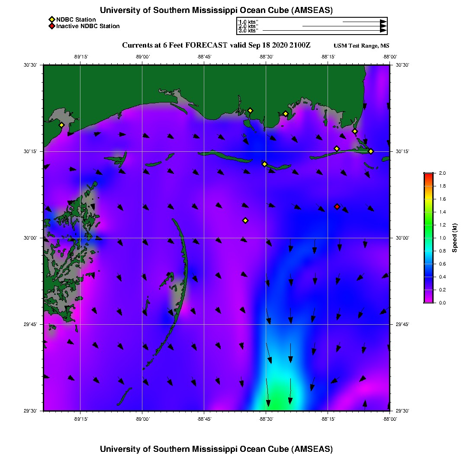
Task: Click the 1.0 value label on the color bar
Action: (442, 238)
